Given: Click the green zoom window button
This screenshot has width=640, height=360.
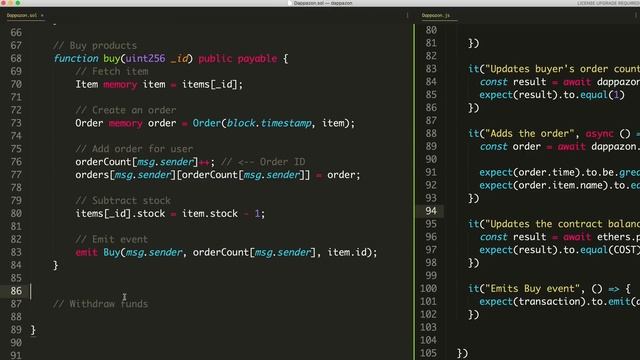Looking at the screenshot, I should (x=18, y=2).
